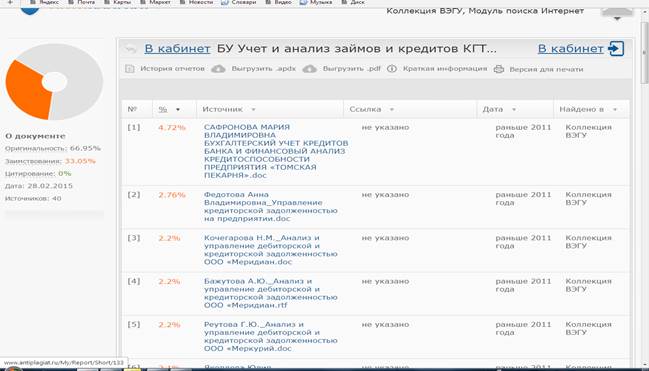
Task: Click раньше 2011 года in Федотова row
Action: [x=523, y=199]
